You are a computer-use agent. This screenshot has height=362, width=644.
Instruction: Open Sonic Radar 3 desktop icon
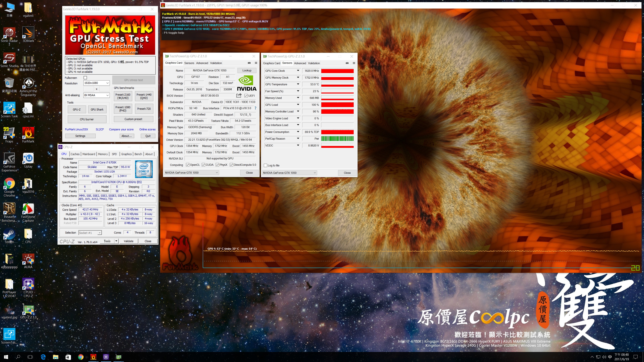pos(9,37)
